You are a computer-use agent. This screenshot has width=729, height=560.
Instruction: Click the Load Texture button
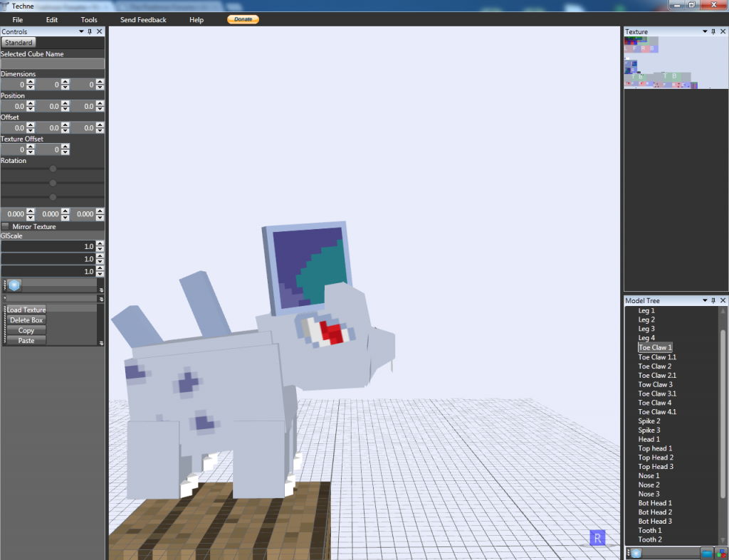point(26,310)
